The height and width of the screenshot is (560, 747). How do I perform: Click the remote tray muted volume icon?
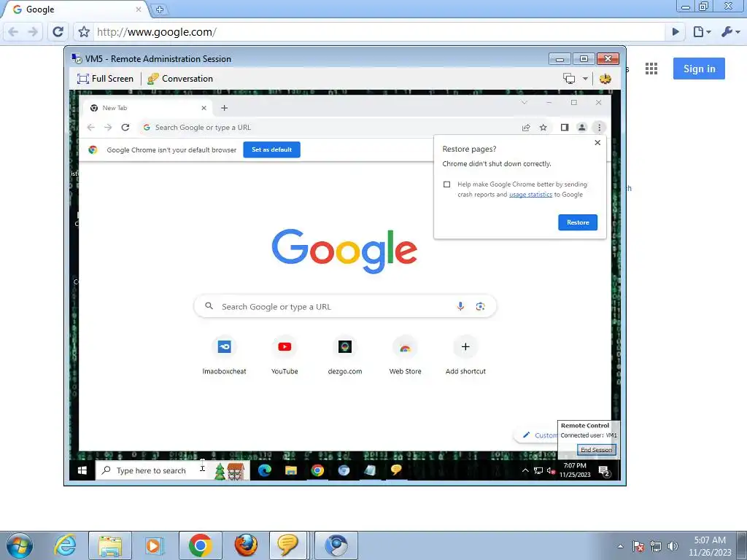point(551,470)
